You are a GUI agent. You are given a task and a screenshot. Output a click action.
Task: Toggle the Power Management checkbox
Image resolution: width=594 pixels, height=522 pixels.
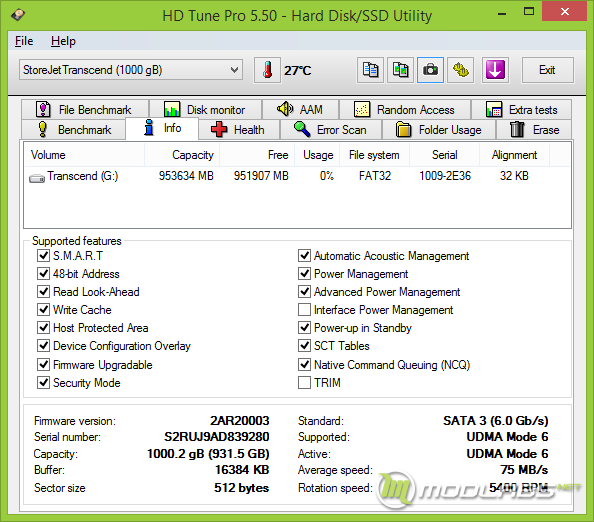click(x=304, y=273)
